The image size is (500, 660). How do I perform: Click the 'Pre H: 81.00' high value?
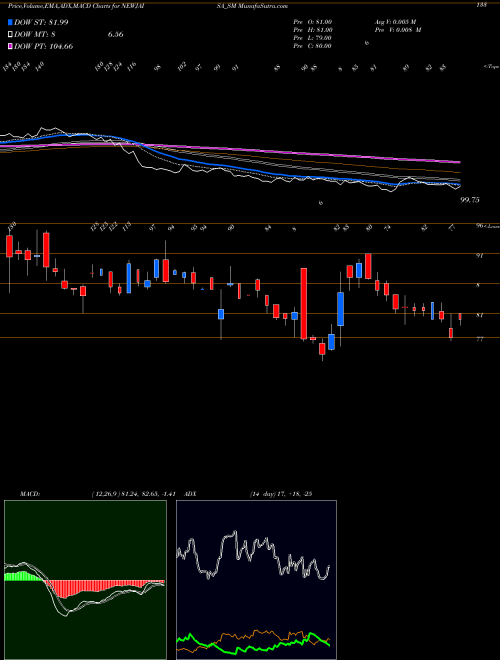click(x=313, y=30)
